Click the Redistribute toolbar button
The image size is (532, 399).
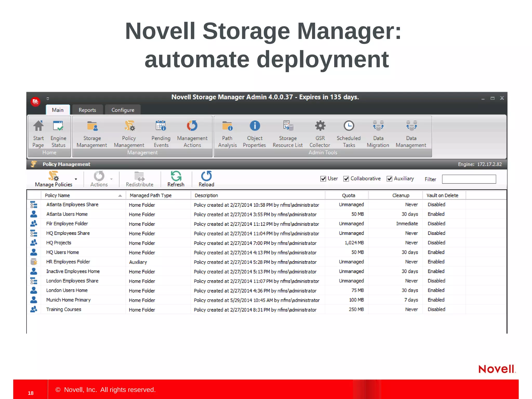140,179
